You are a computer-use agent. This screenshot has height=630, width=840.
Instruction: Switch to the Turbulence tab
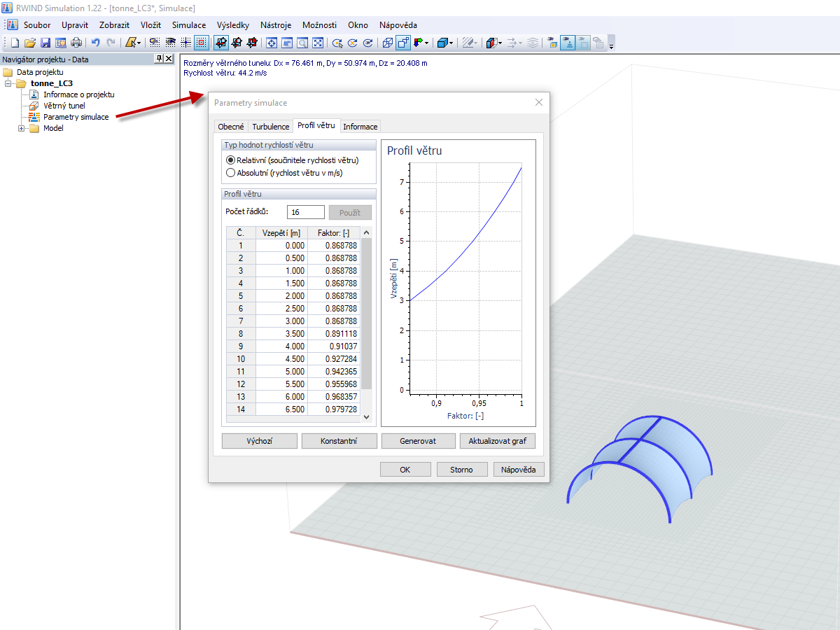coord(270,127)
